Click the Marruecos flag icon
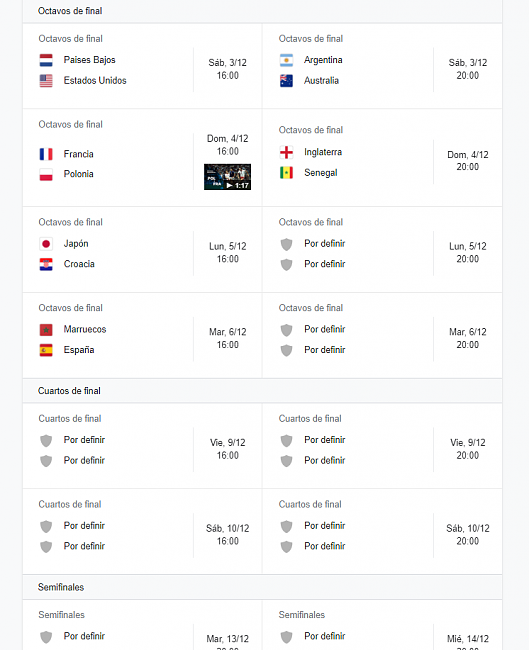The width and height of the screenshot is (529, 650). [46, 330]
